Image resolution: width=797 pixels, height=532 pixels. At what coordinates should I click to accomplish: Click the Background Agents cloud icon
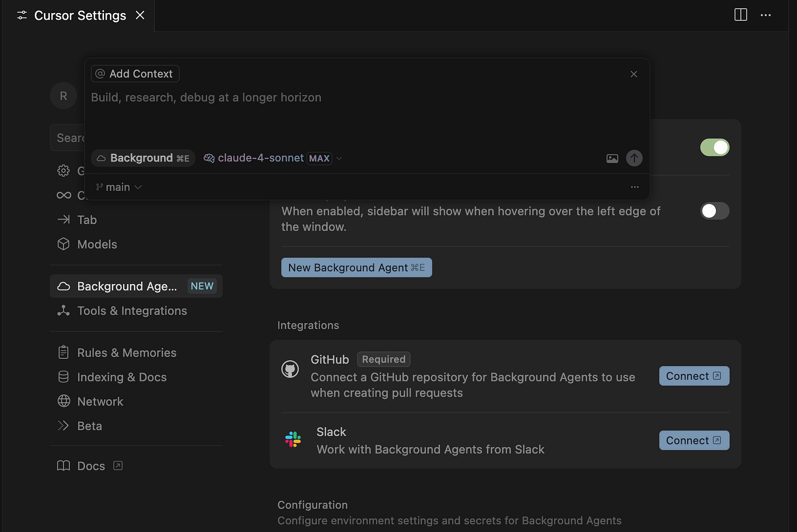[63, 286]
